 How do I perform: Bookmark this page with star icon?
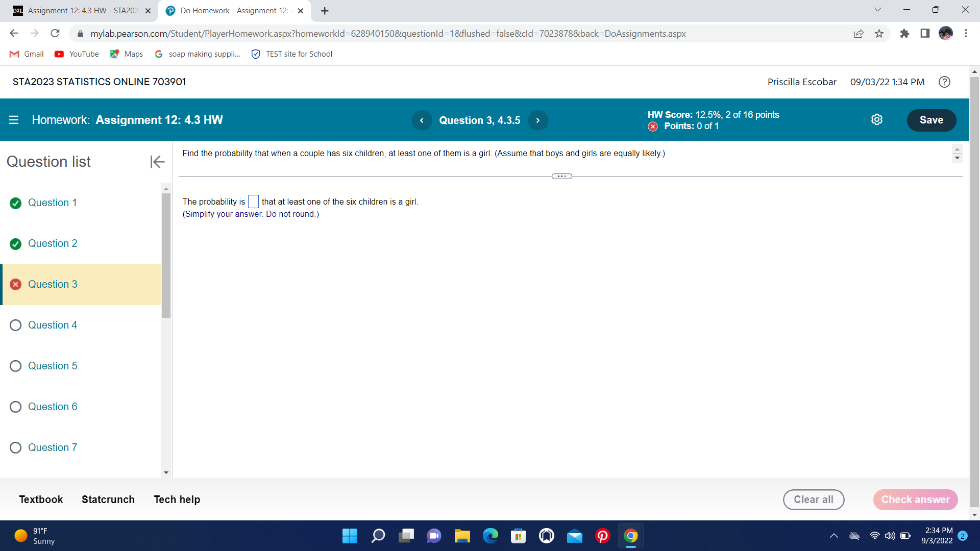pyautogui.click(x=879, y=34)
